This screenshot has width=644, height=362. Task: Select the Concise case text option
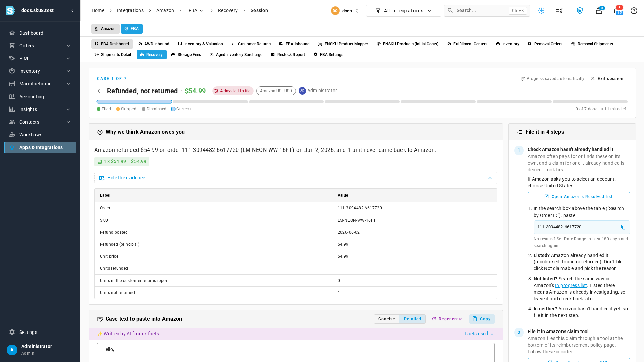click(386, 319)
